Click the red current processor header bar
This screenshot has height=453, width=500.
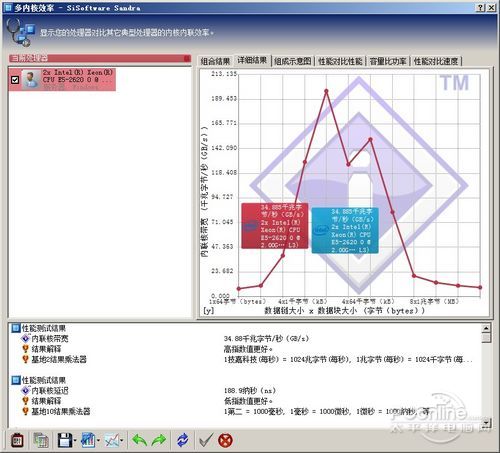[x=100, y=59]
